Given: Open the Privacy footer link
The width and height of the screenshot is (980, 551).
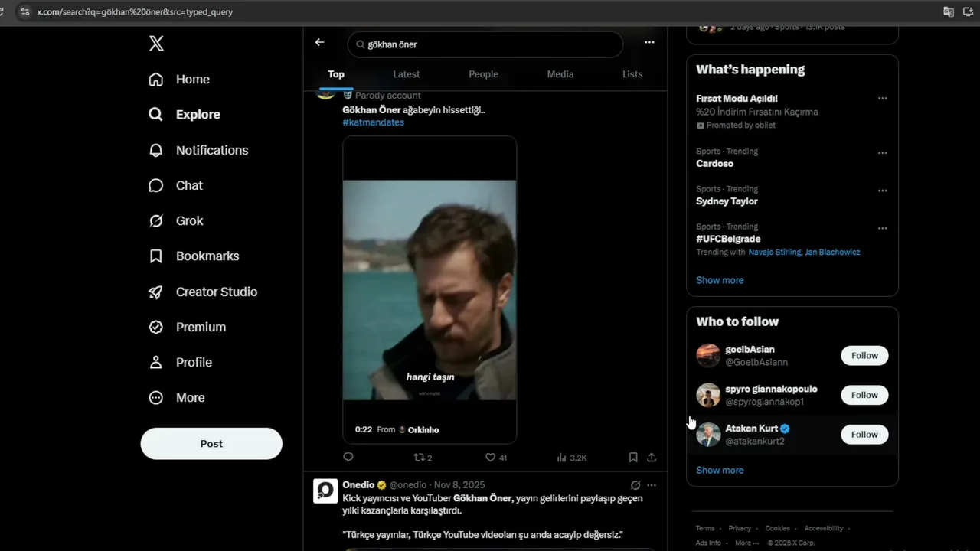Looking at the screenshot, I should (740, 528).
